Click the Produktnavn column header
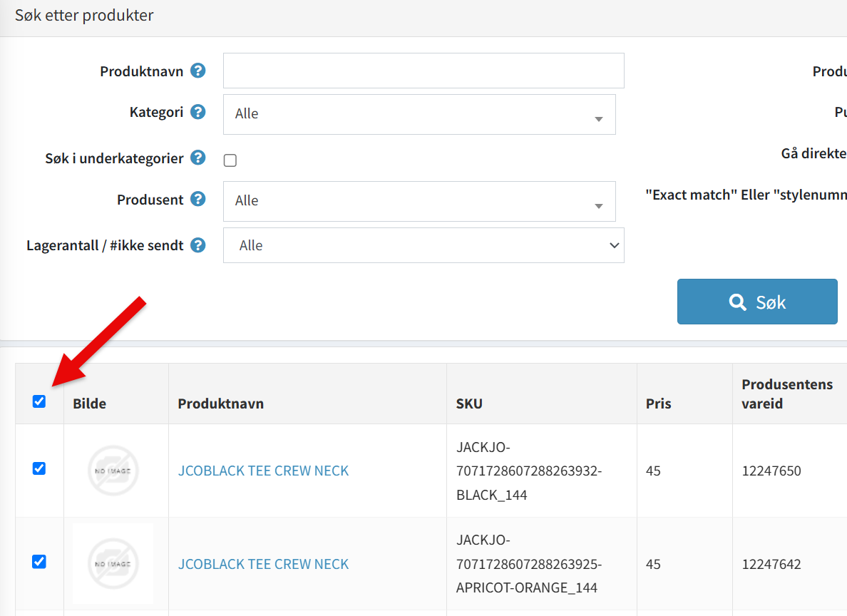 [221, 404]
